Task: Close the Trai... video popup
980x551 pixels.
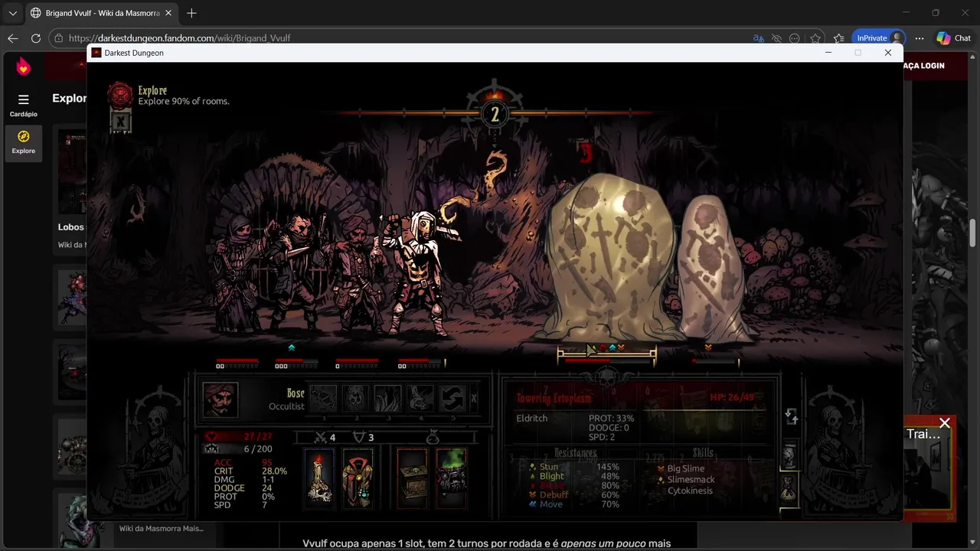Action: pyautogui.click(x=945, y=423)
